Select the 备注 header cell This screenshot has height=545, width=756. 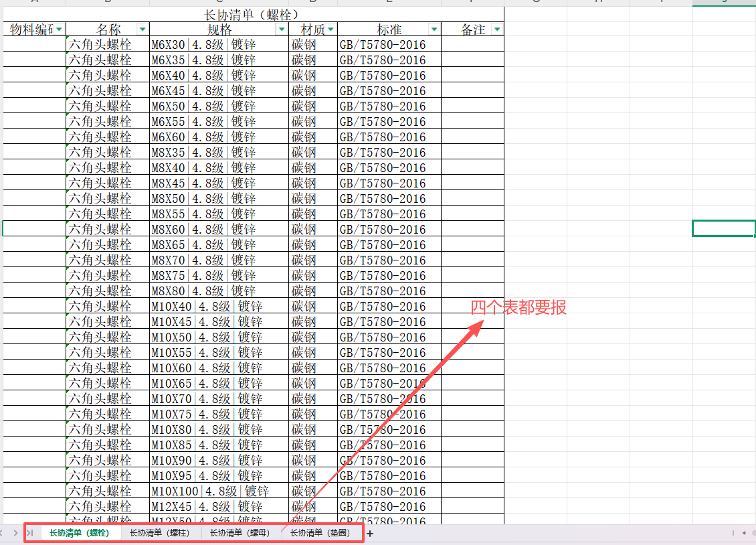click(x=472, y=29)
